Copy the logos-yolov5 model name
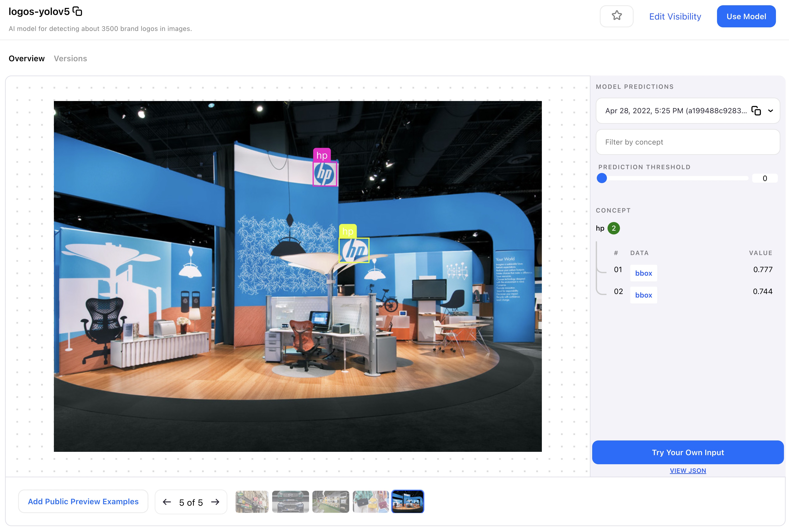 (x=77, y=12)
